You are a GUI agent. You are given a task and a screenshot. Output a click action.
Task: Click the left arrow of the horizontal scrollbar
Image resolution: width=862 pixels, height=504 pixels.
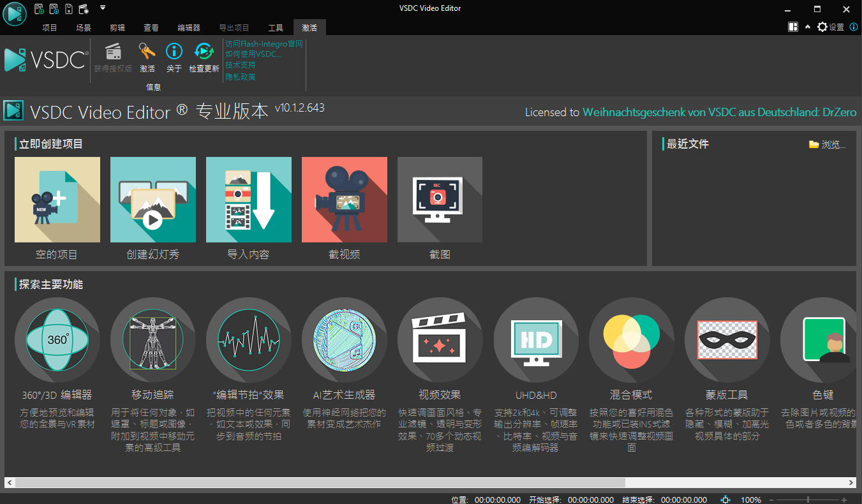(x=9, y=483)
